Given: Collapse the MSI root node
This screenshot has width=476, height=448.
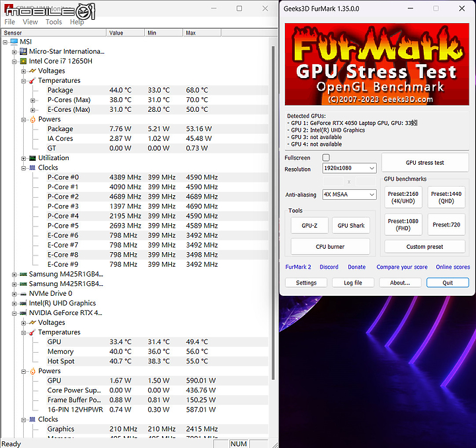Looking at the screenshot, I should [x=5, y=42].
